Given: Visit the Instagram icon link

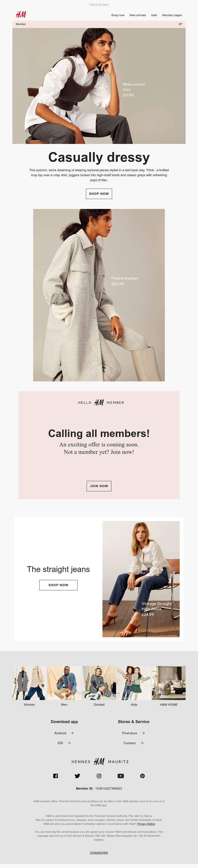Looking at the screenshot, I should click(99, 776).
